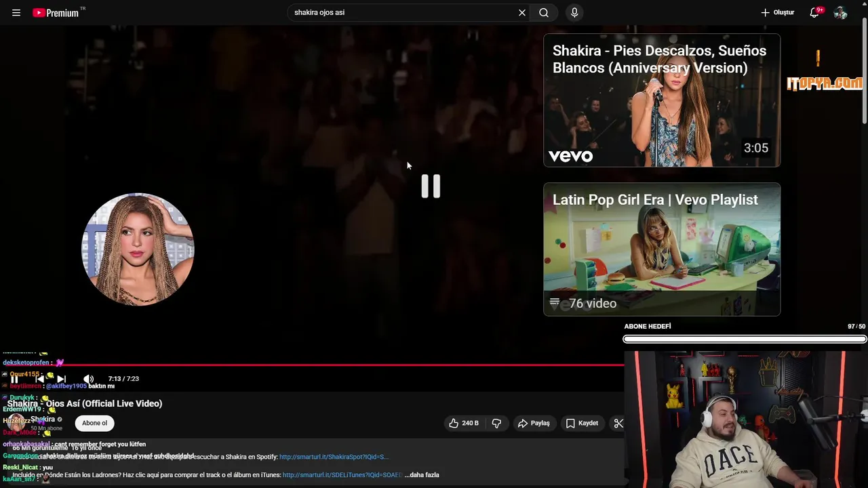
Task: Open 'Pies Descalzos, Sueños Blancos' suggested video
Action: pos(662,100)
